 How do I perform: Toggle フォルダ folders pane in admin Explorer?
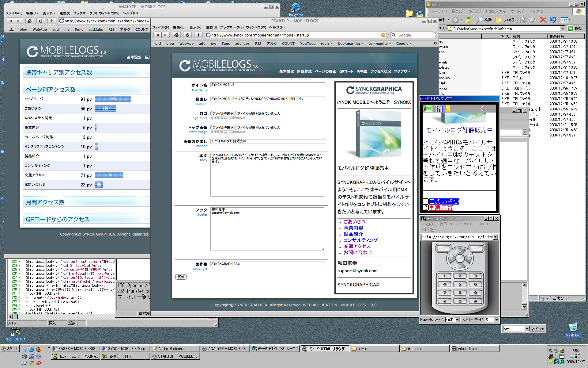[x=505, y=20]
